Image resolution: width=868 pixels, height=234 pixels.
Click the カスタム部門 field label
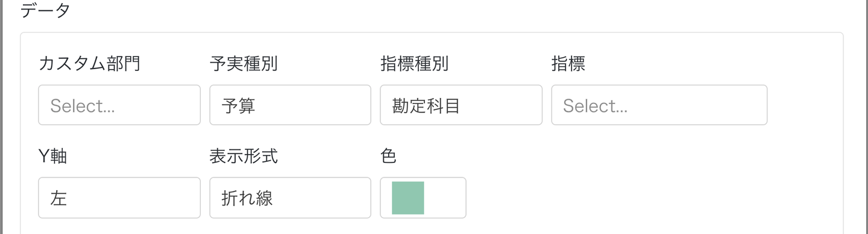tap(89, 64)
